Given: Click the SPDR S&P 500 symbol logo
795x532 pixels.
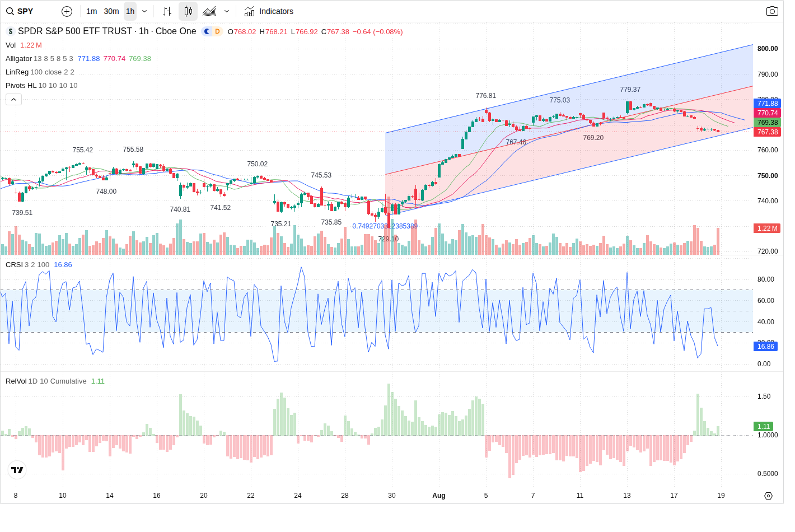Looking at the screenshot, I should (x=10, y=31).
